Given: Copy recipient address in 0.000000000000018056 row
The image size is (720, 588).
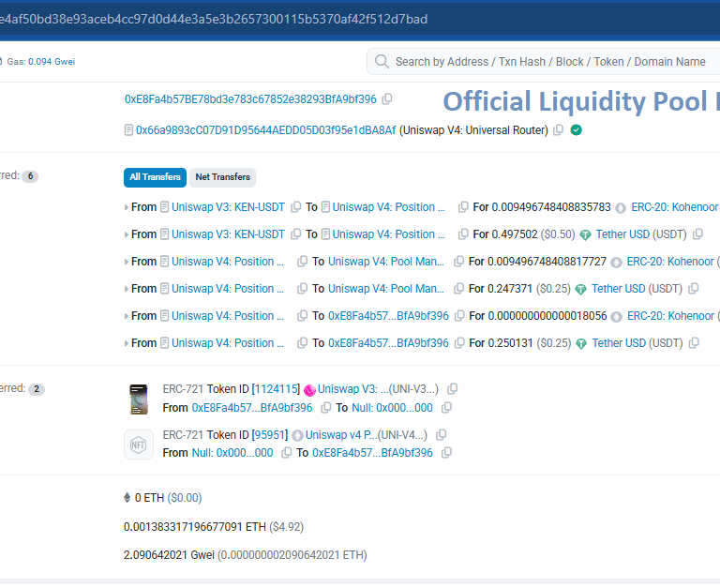Looking at the screenshot, I should [x=459, y=316].
